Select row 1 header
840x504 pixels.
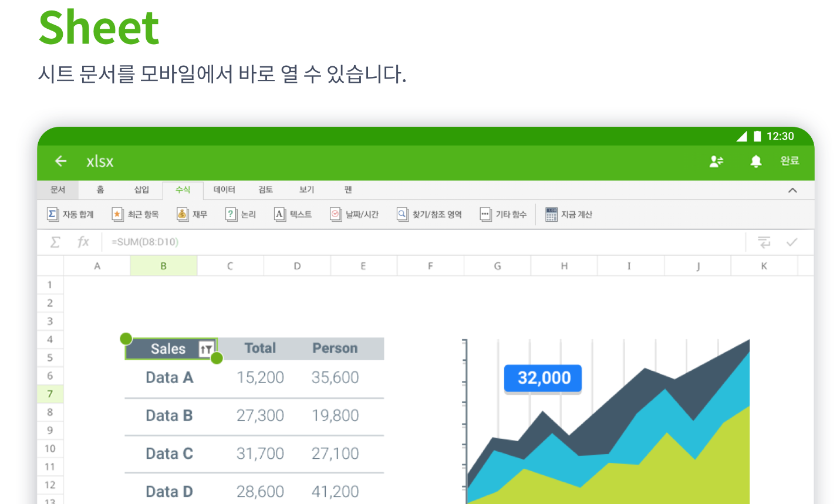tap(50, 285)
